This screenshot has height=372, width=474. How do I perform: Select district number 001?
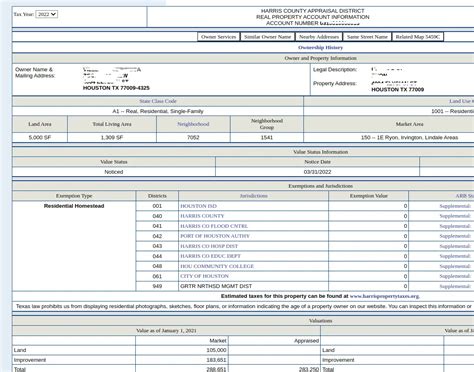[x=157, y=206]
